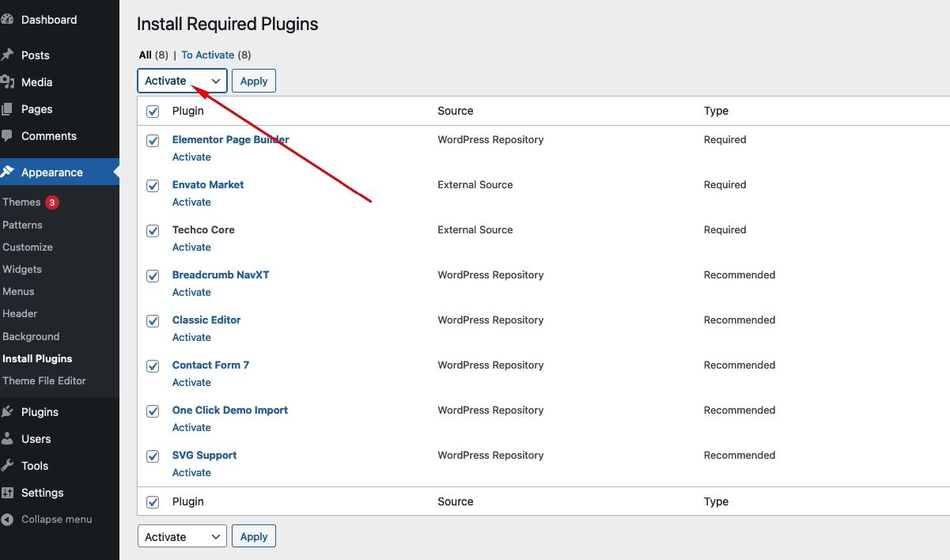This screenshot has height=560, width=950.
Task: Uncheck the Contact Form 7 checkbox
Action: (153, 366)
